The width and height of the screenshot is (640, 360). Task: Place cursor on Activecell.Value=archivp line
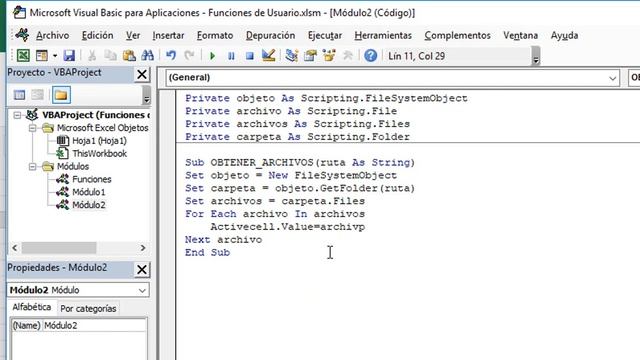287,227
